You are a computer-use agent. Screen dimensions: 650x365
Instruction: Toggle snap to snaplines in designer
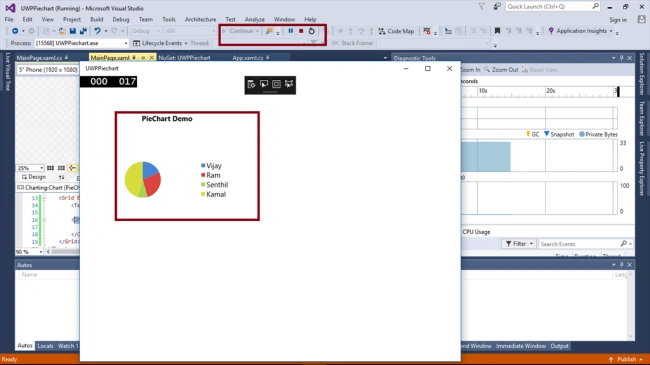click(x=72, y=168)
